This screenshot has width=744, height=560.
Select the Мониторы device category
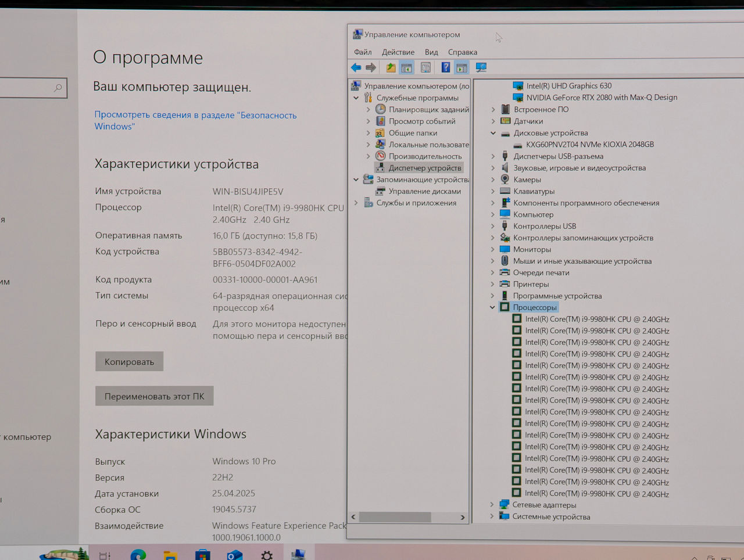532,249
